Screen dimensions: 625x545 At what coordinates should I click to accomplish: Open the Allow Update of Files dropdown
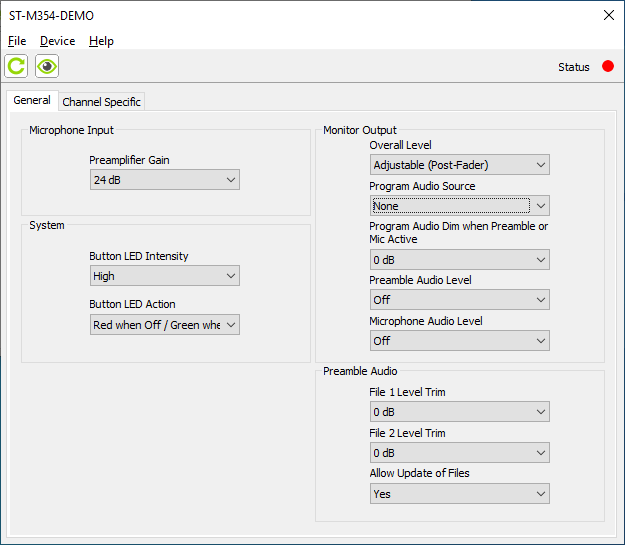pyautogui.click(x=459, y=494)
